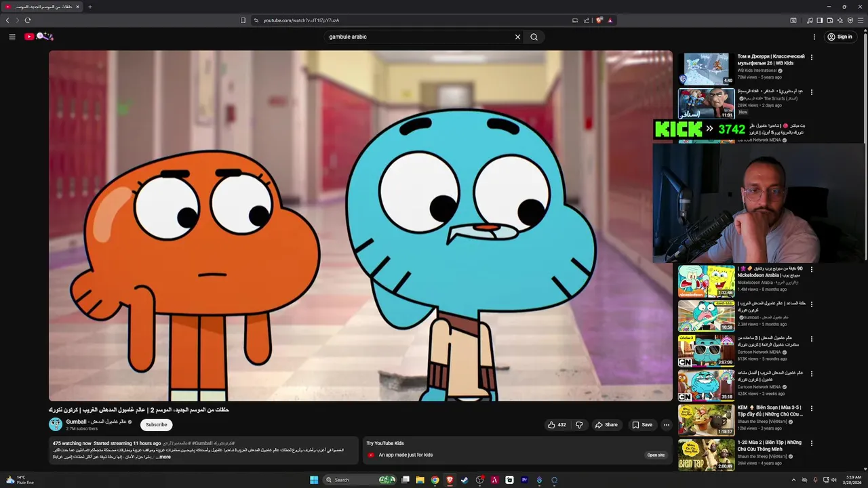Toggle the browser sidebar panel

(x=820, y=20)
